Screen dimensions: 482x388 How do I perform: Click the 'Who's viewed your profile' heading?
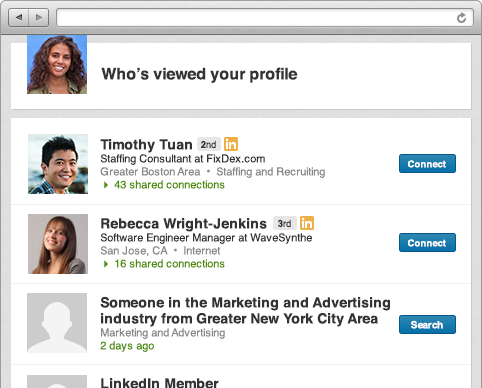click(x=199, y=74)
